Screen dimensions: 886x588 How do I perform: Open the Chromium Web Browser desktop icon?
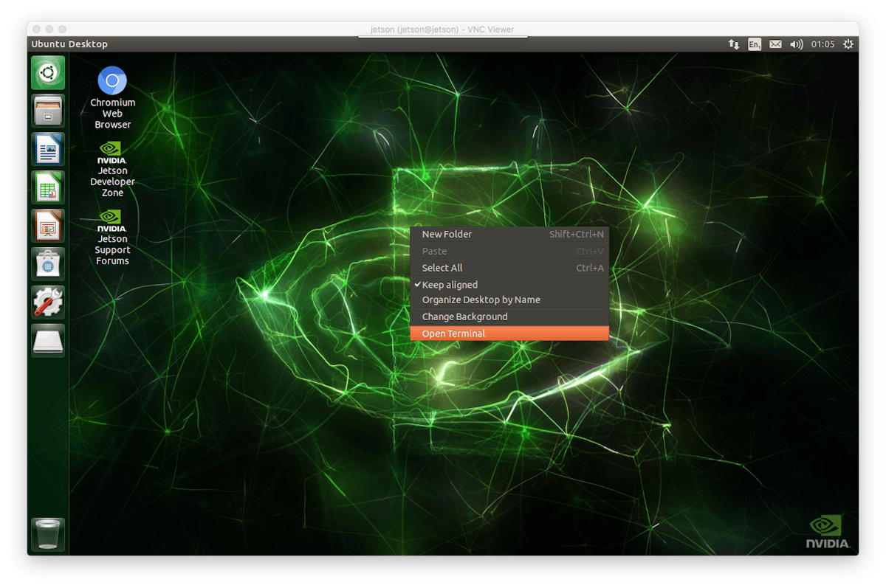(x=112, y=81)
